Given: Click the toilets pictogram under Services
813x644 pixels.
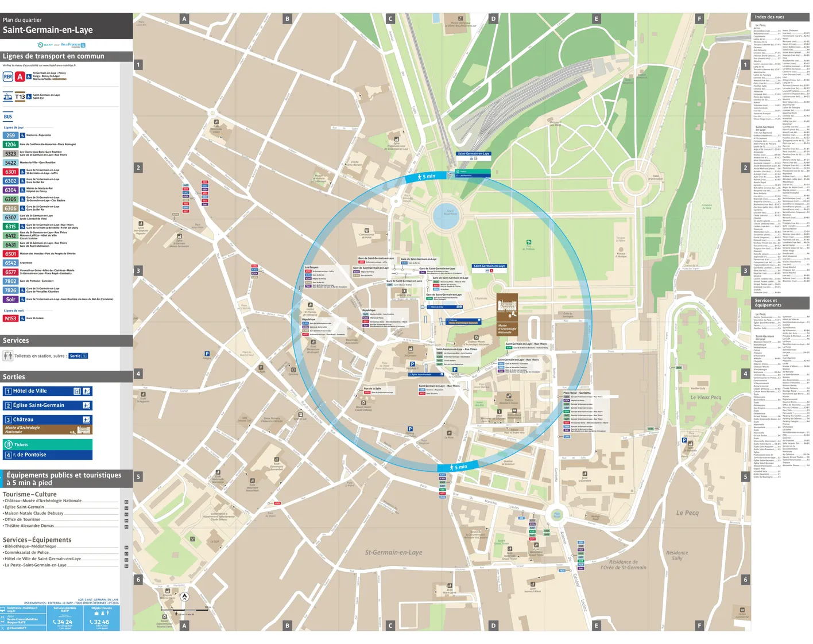Looking at the screenshot, I should 8,356.
